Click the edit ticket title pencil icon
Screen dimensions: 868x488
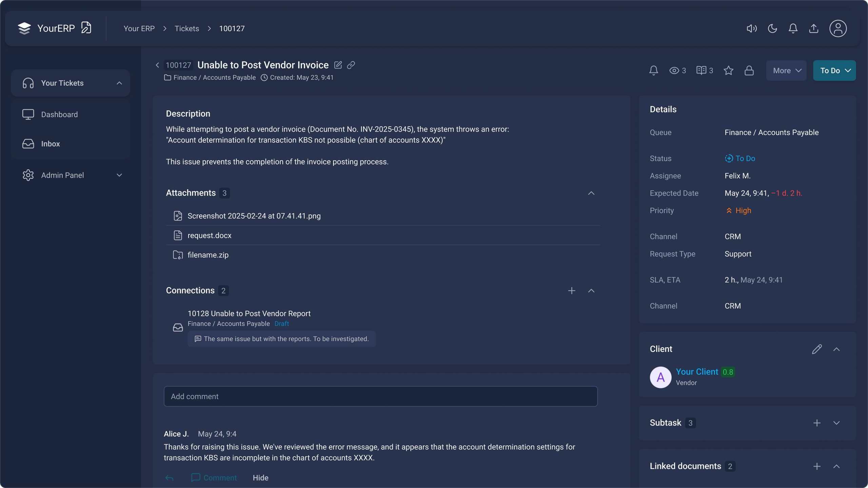point(338,65)
